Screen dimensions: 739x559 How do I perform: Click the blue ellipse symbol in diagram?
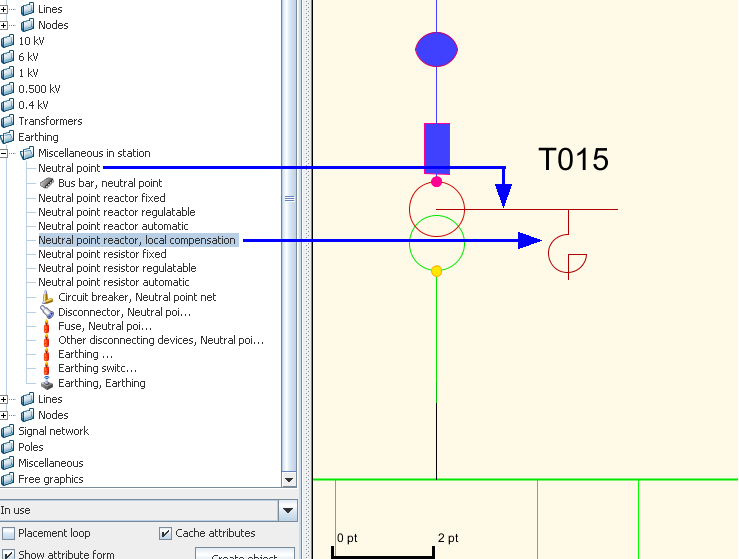(x=436, y=49)
